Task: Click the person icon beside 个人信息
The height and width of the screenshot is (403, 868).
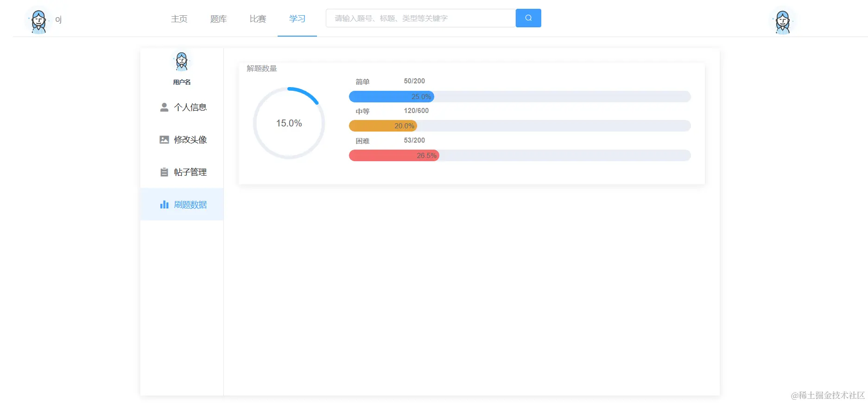Action: (164, 107)
